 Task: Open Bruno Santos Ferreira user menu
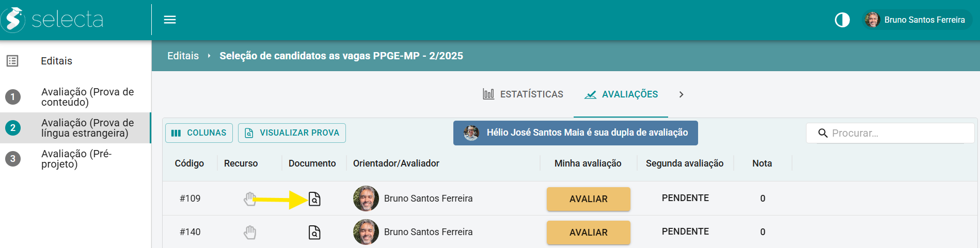tap(916, 20)
